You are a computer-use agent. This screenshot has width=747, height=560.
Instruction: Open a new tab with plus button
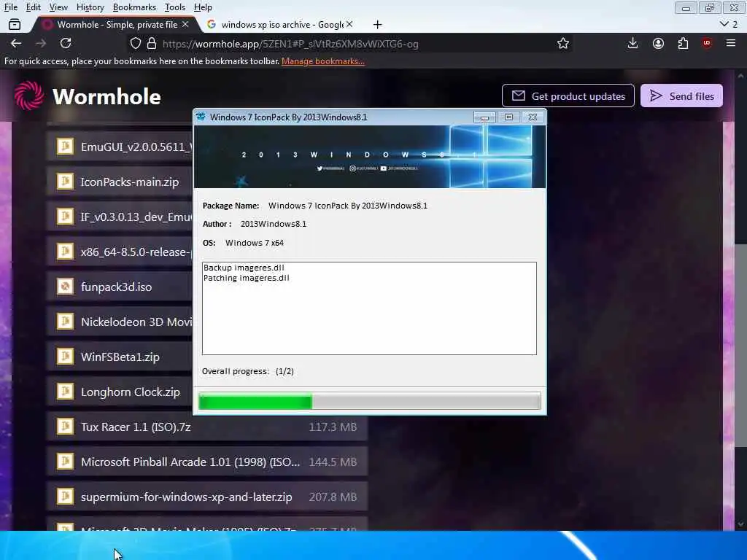pos(377,24)
